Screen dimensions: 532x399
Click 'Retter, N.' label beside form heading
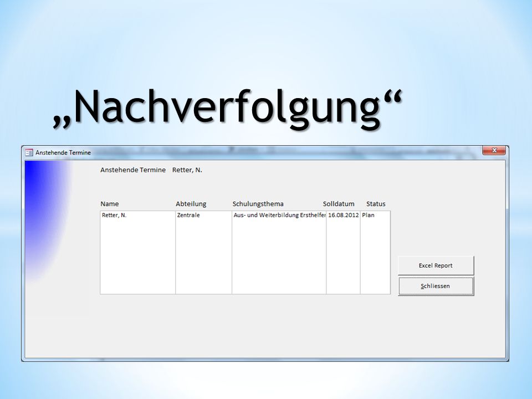tap(187, 170)
